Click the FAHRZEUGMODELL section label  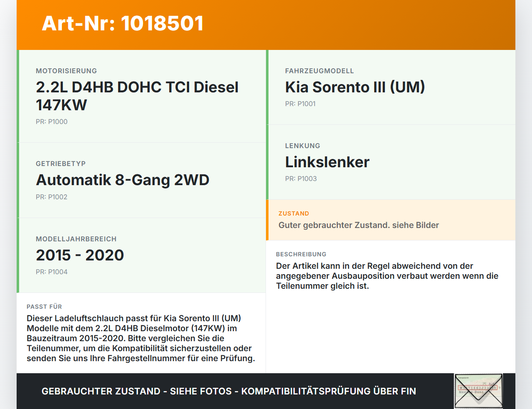[x=319, y=71]
